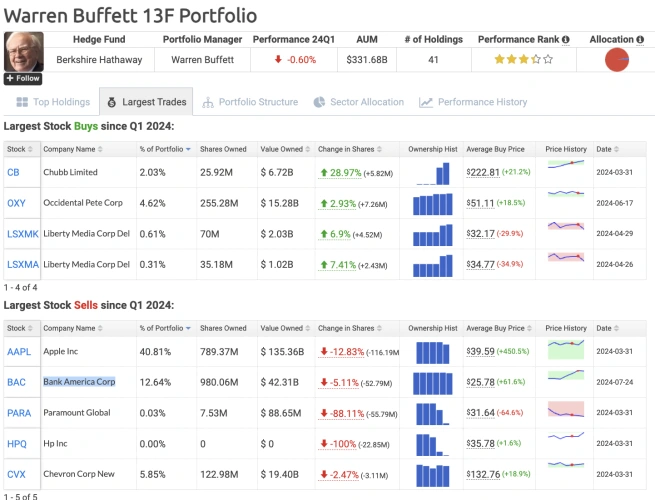Open the OXY ticker link

tap(16, 203)
